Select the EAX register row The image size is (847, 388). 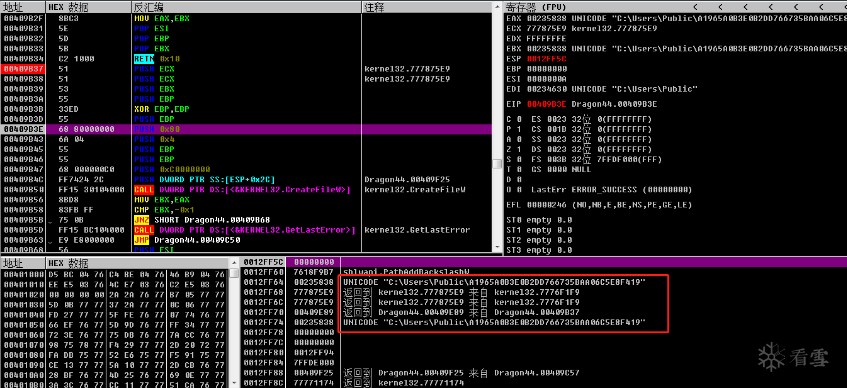(676, 18)
